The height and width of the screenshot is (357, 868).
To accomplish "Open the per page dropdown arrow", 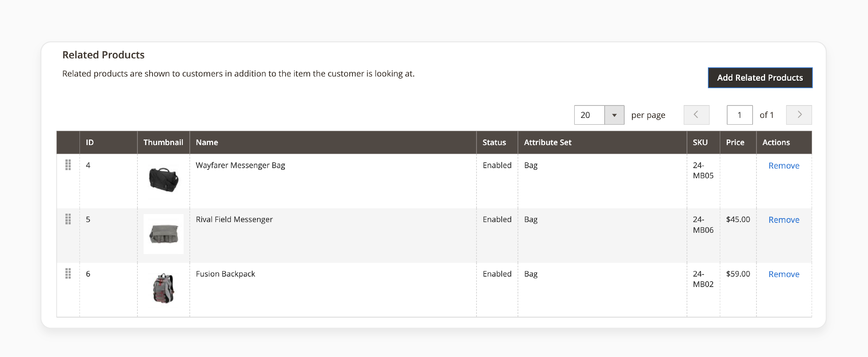I will click(x=614, y=115).
